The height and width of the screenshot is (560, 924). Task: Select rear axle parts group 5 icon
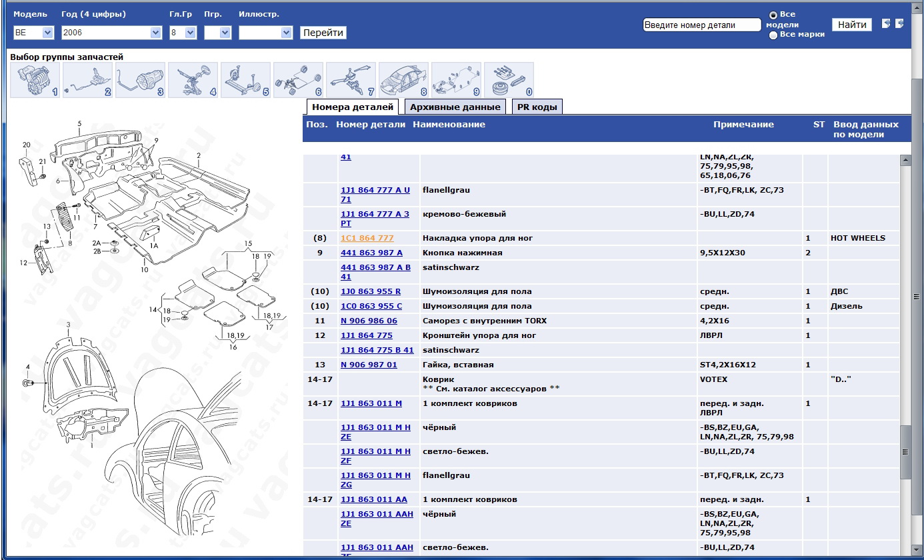point(245,80)
